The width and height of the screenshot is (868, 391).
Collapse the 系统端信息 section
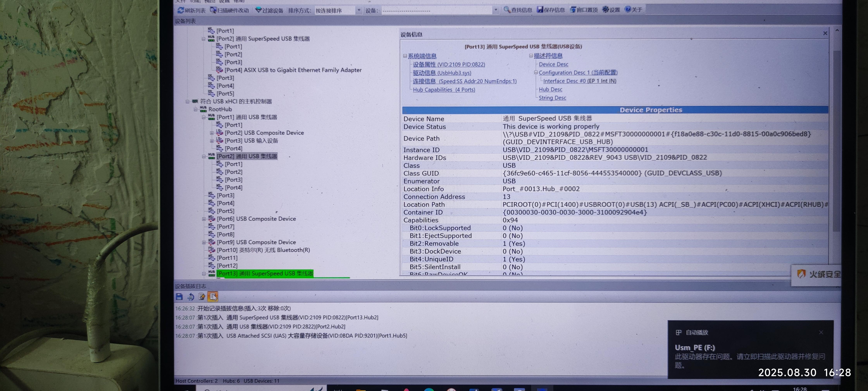coord(405,56)
